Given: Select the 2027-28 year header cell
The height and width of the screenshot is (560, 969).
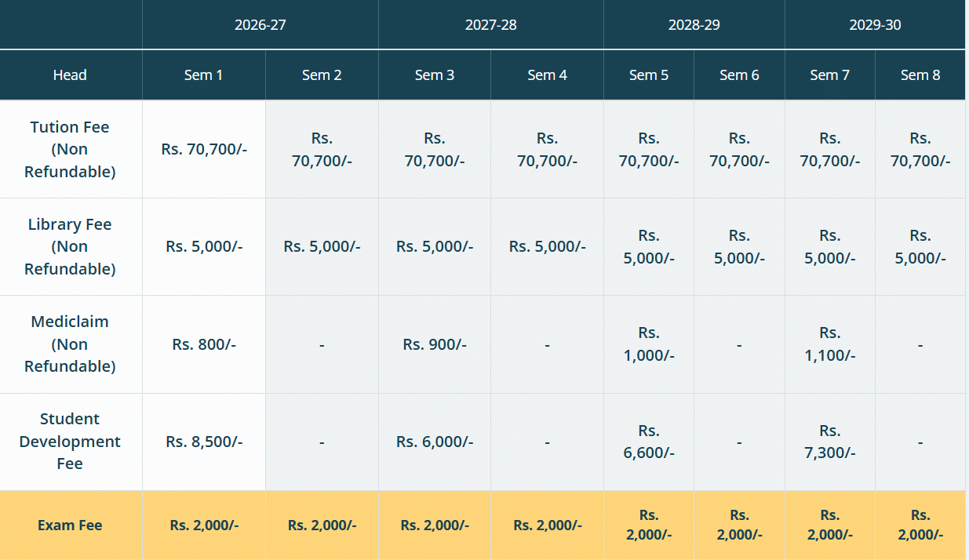Looking at the screenshot, I should (x=490, y=24).
